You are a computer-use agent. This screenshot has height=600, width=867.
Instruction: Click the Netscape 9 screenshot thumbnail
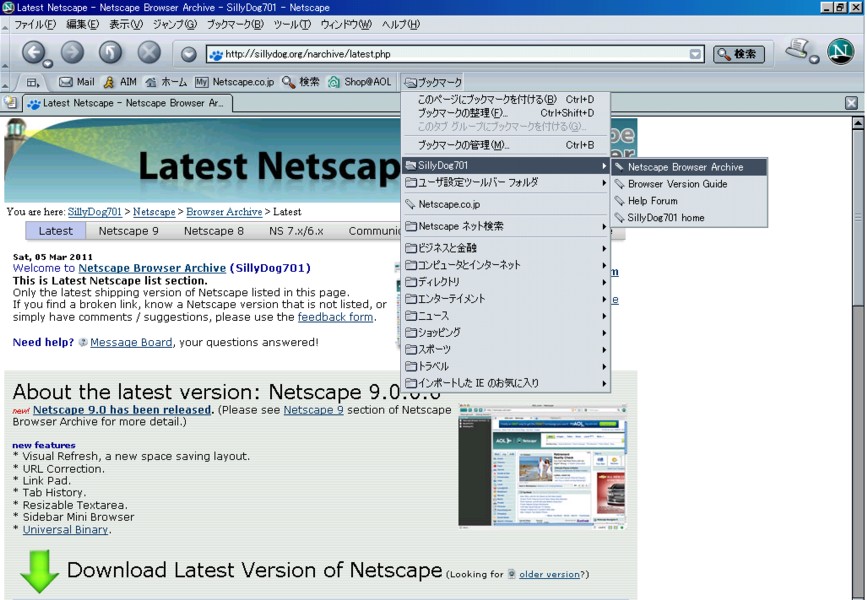[542, 467]
